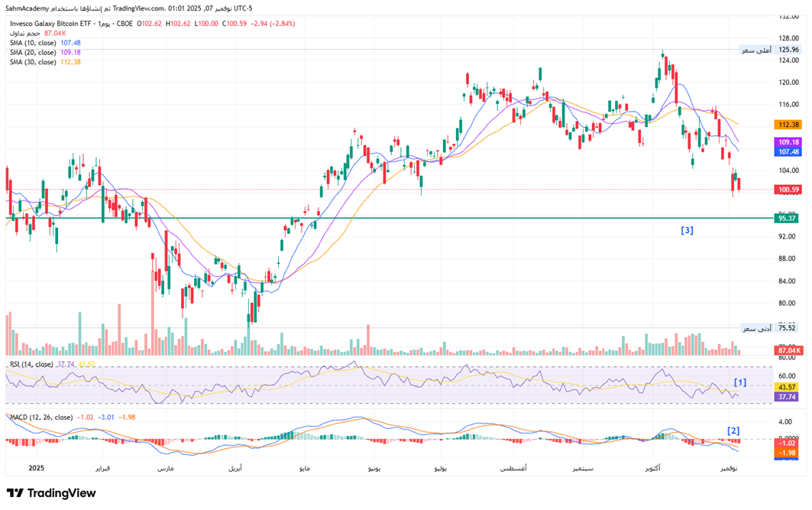
Task: Click the red 100.59 last price tag
Action: tap(787, 190)
